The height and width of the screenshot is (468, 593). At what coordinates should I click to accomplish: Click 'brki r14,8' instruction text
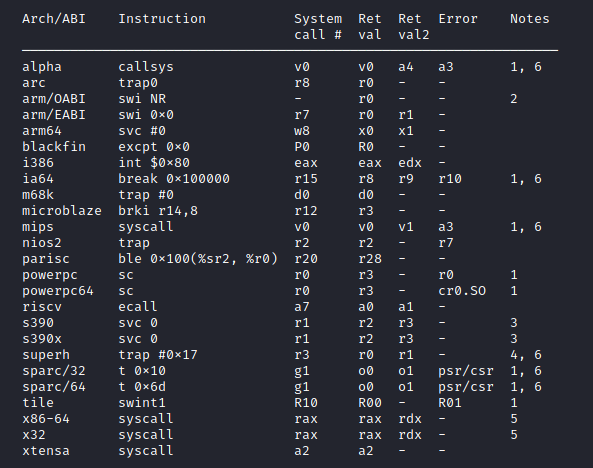pyautogui.click(x=158, y=211)
